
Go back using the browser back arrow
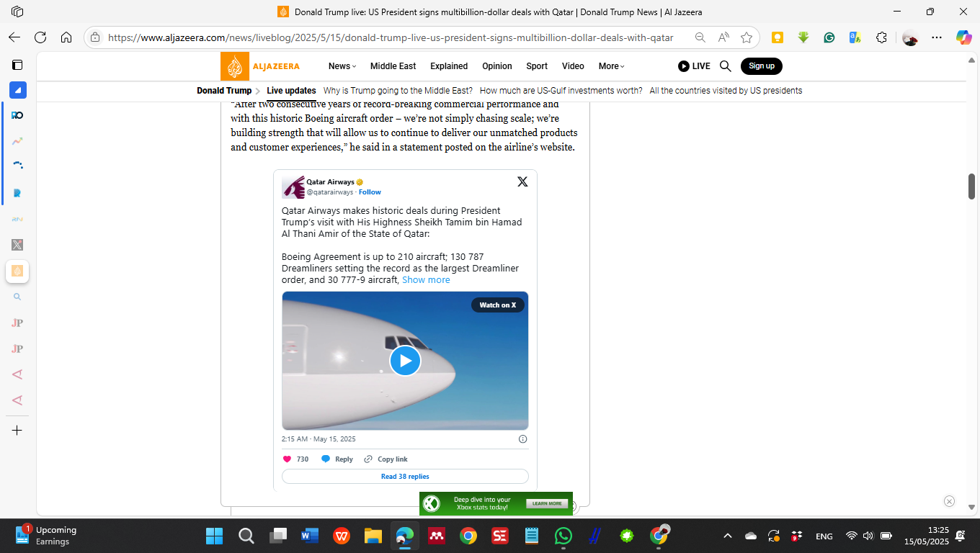[x=14, y=37]
